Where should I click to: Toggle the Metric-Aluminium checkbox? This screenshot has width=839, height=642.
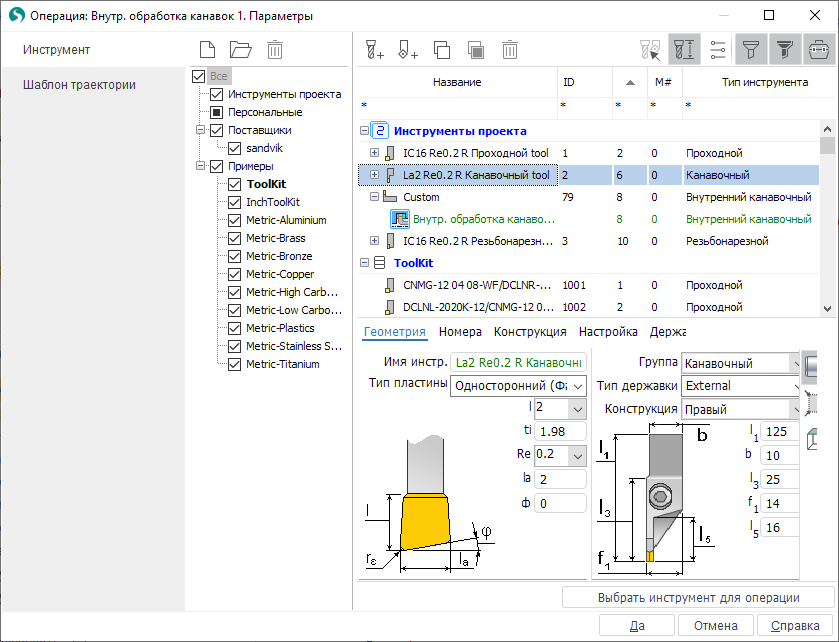(235, 220)
